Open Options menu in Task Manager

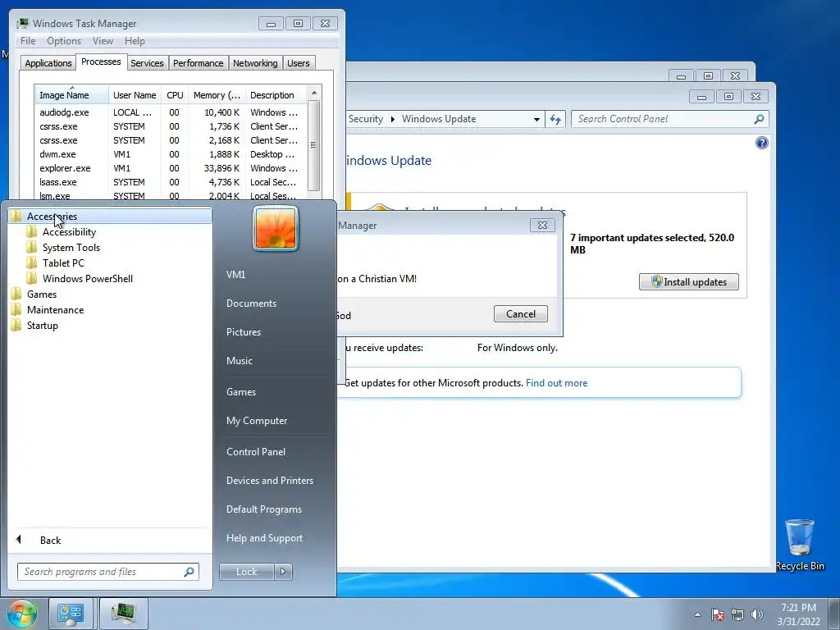64,41
